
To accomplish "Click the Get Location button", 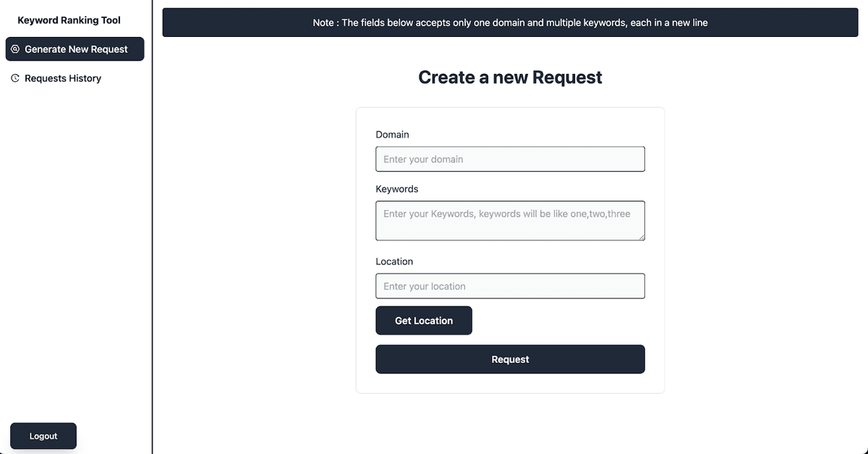I will click(x=424, y=320).
